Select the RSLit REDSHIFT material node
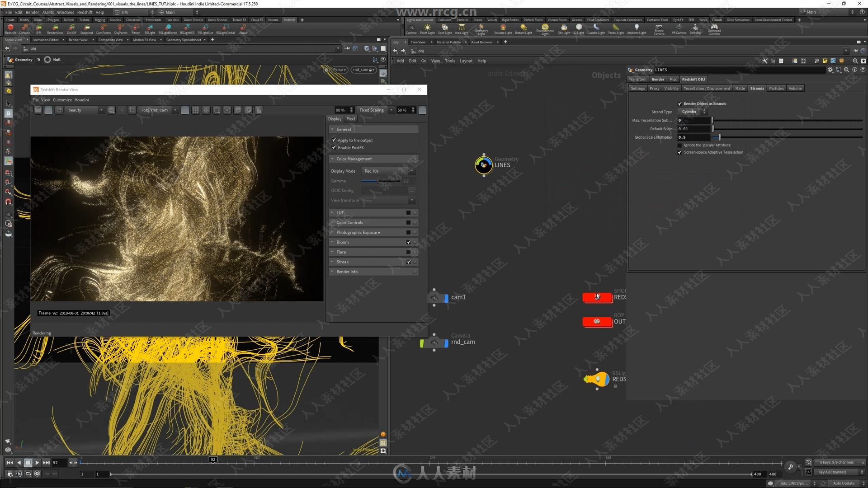 (597, 378)
